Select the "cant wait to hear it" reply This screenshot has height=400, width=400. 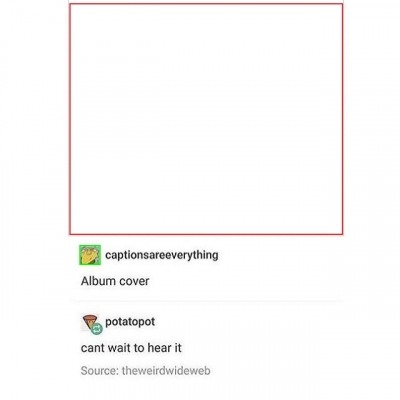tap(131, 348)
